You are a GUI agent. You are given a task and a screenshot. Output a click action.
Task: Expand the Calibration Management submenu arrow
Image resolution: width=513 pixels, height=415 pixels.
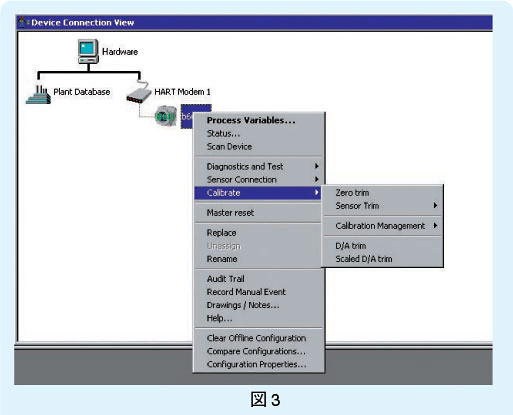[x=435, y=226]
